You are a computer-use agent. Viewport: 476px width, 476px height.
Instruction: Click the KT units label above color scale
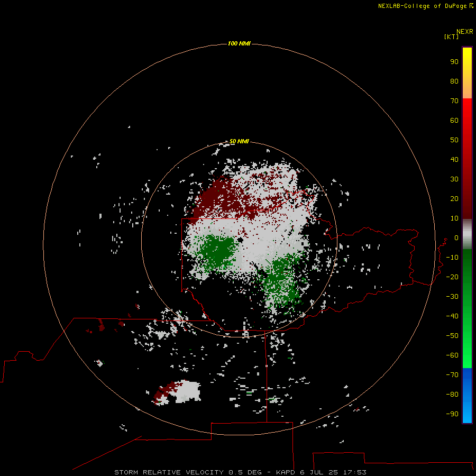click(452, 36)
